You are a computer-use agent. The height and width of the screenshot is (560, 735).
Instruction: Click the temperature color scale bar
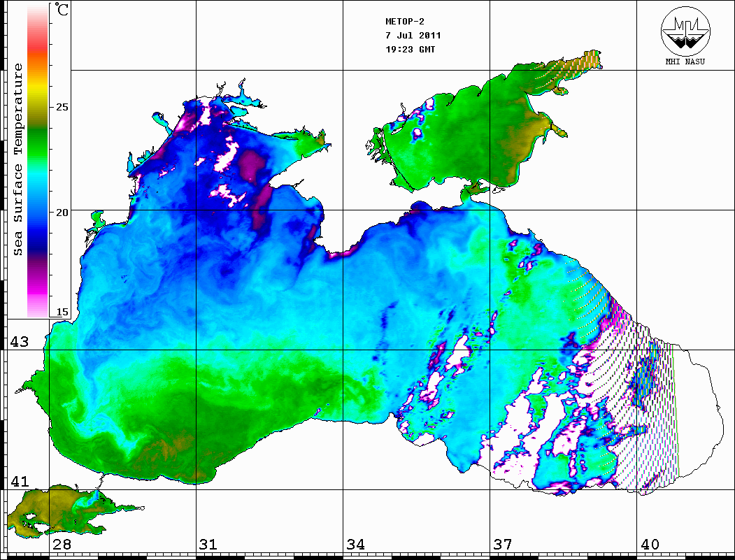point(38,161)
